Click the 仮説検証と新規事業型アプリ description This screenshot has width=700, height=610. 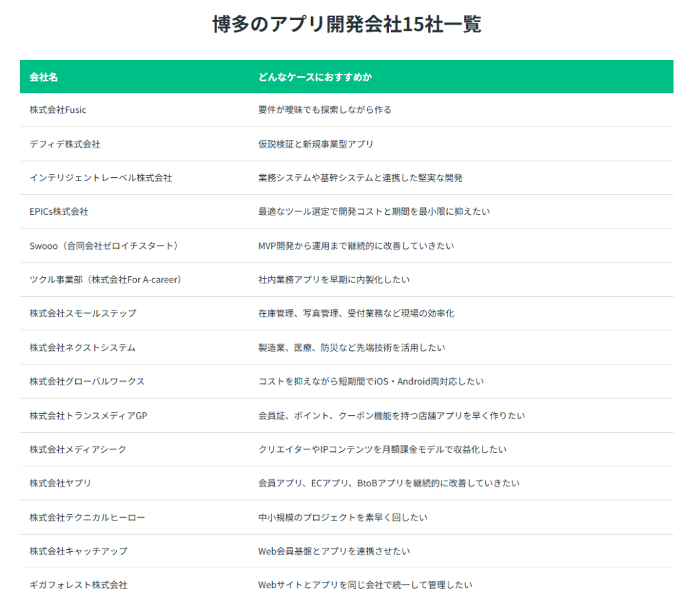[x=316, y=144]
